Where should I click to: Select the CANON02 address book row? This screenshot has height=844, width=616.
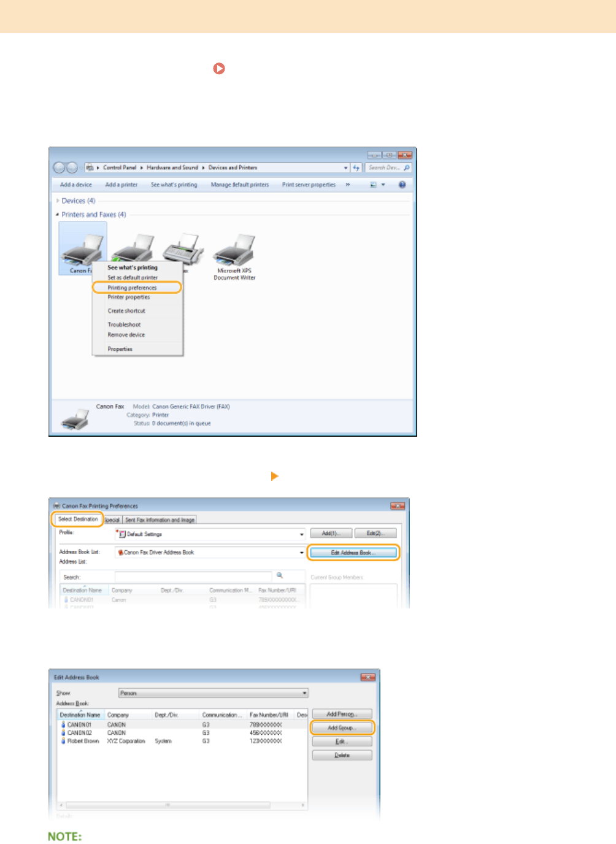pyautogui.click(x=182, y=733)
